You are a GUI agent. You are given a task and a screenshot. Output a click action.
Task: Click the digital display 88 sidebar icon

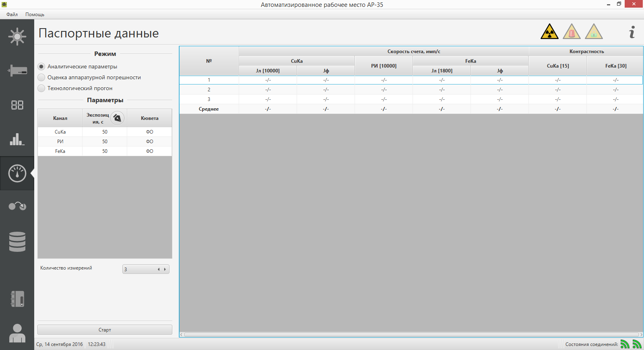point(17,105)
